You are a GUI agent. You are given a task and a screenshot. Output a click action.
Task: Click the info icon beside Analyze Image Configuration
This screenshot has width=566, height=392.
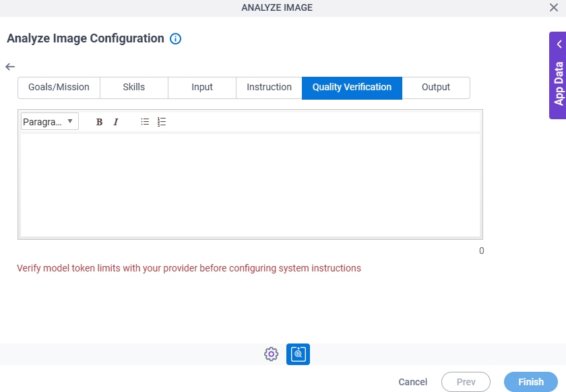pos(175,38)
